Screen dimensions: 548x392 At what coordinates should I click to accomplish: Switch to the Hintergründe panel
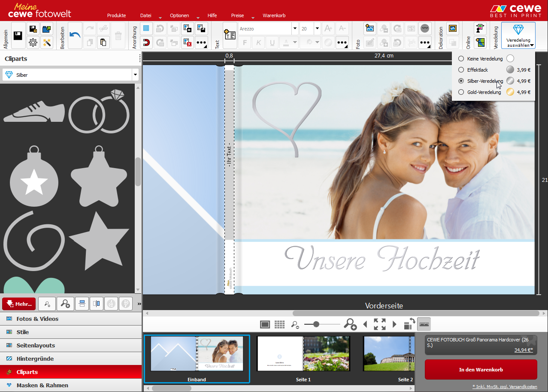pyautogui.click(x=35, y=359)
